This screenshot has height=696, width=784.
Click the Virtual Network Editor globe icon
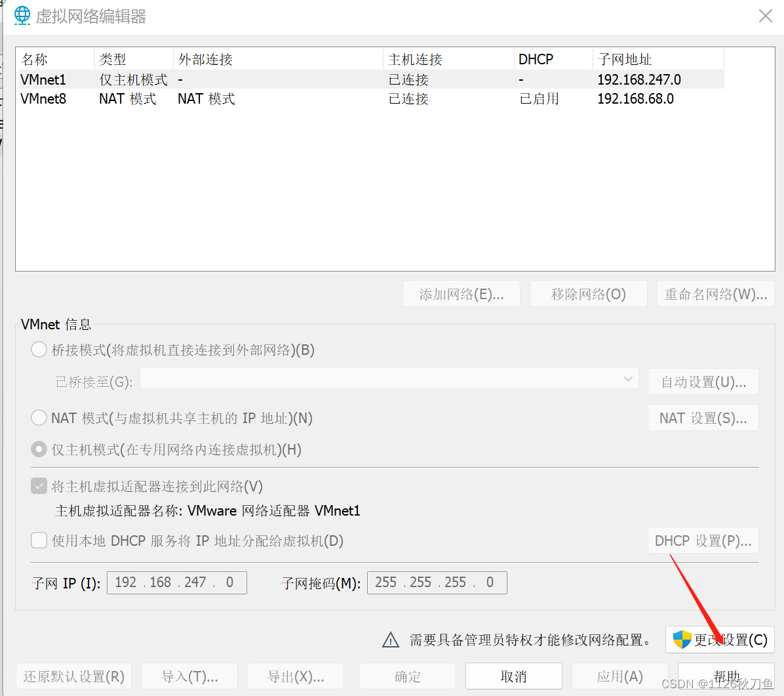coord(22,16)
